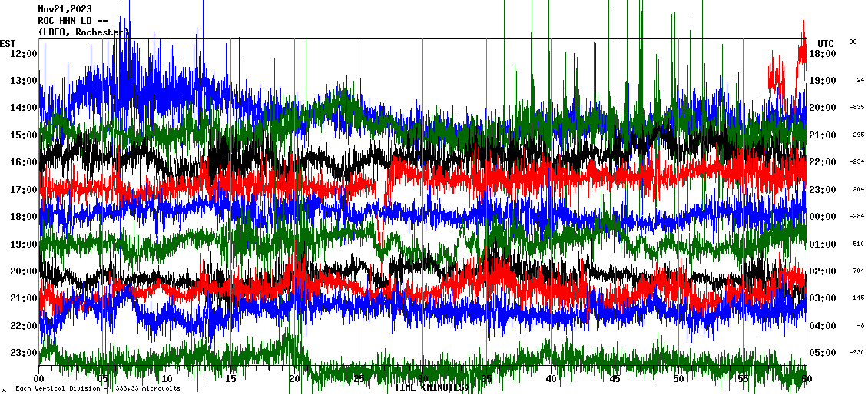
Task: Click the UTC timezone axis label
Action: click(x=825, y=43)
